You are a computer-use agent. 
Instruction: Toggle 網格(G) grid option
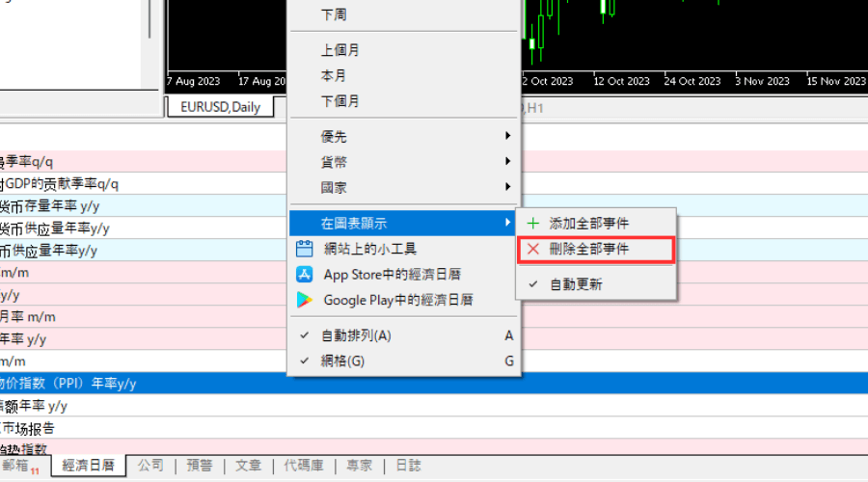pyautogui.click(x=342, y=361)
